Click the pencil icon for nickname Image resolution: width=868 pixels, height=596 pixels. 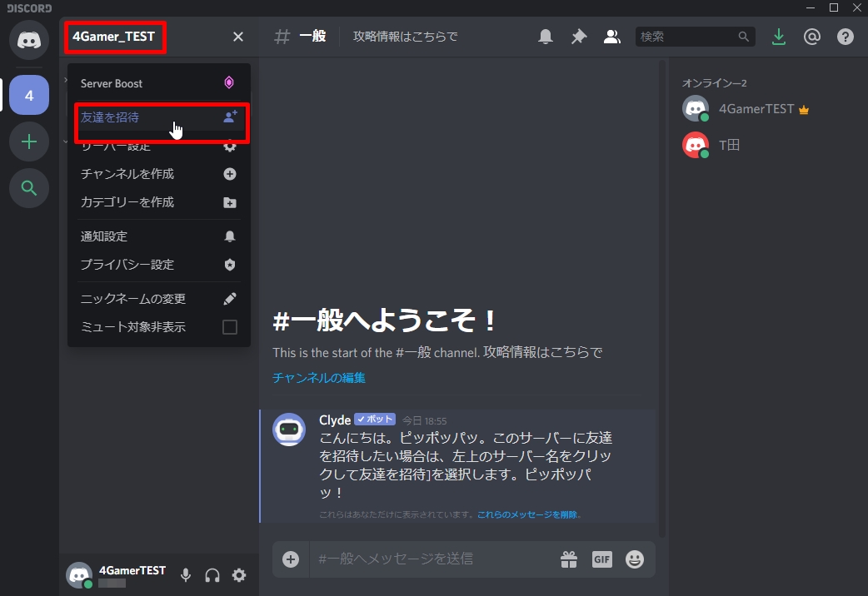230,299
